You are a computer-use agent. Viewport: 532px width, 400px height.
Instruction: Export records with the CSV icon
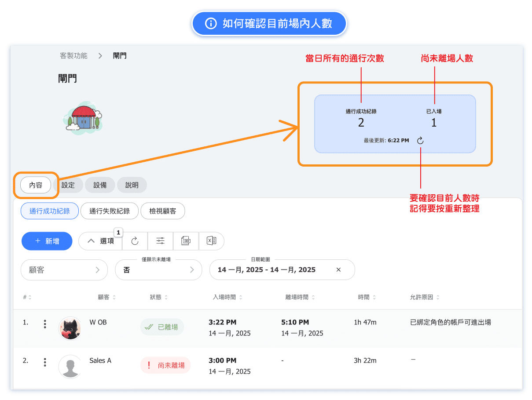[186, 241]
